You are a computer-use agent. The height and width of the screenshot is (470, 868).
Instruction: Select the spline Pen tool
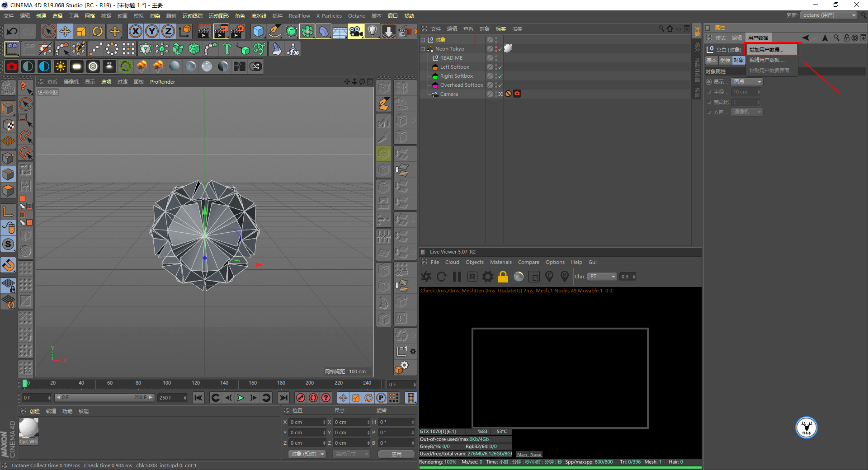[x=274, y=31]
